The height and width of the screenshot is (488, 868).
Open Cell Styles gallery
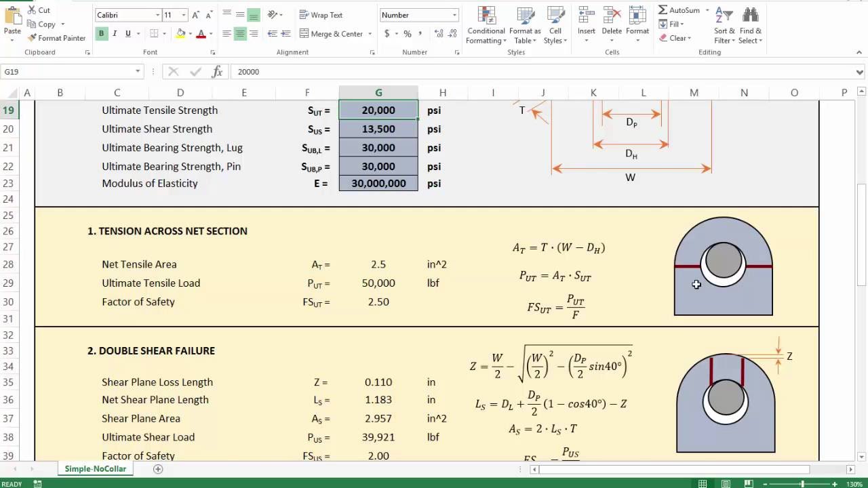[x=555, y=26]
